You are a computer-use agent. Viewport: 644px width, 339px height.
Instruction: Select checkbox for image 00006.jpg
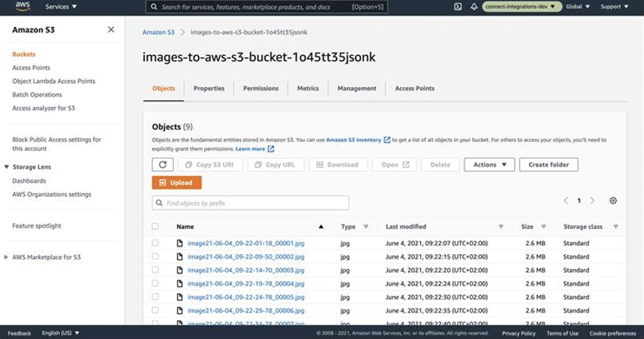coord(155,310)
